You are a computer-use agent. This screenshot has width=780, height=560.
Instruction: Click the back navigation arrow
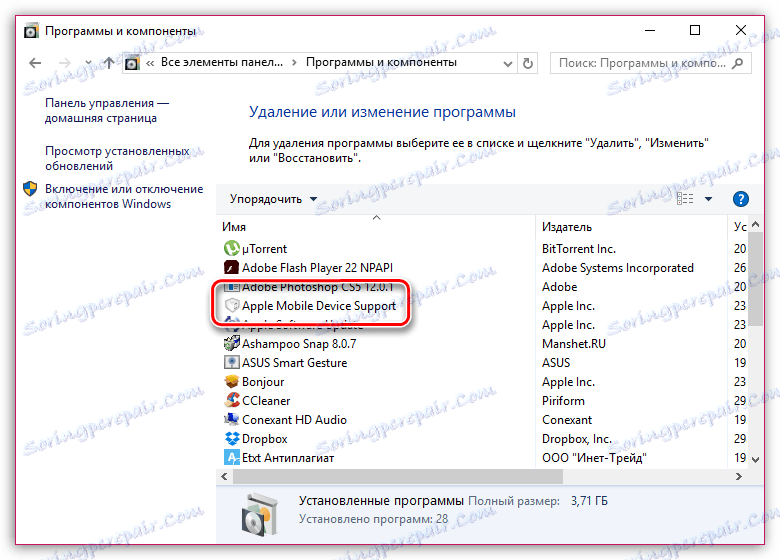35,63
